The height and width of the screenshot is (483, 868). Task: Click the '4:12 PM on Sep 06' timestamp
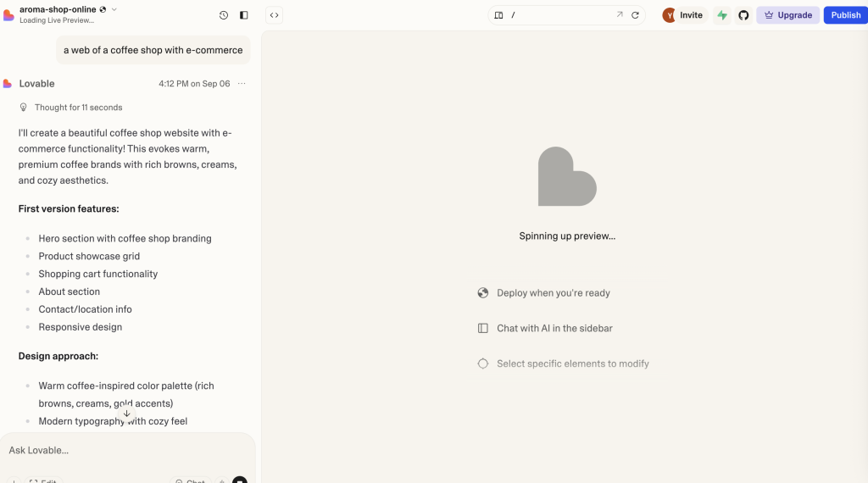click(194, 84)
